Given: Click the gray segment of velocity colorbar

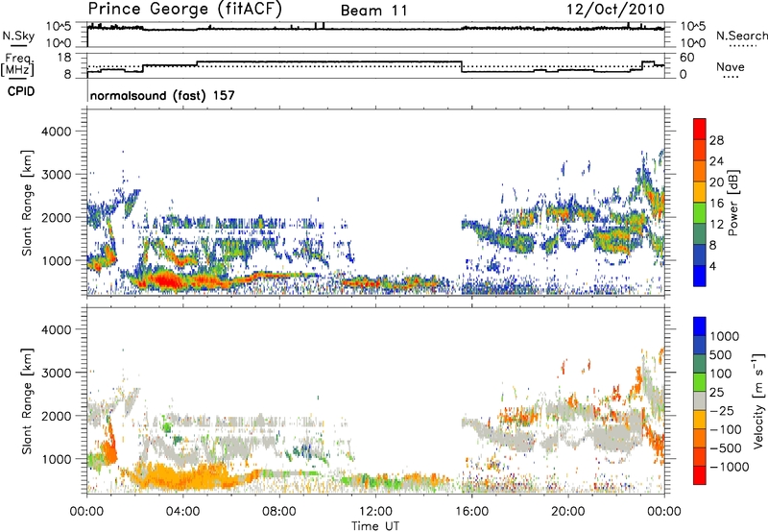Looking at the screenshot, I should [x=700, y=400].
